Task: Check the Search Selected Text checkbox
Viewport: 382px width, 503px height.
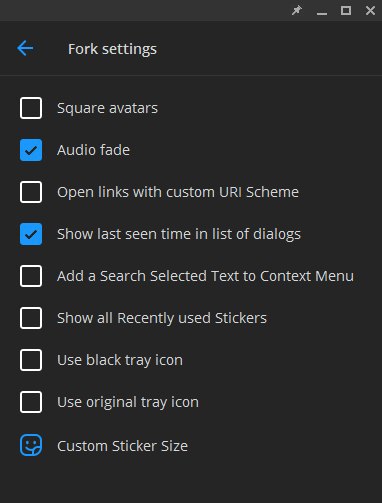Action: click(x=31, y=276)
